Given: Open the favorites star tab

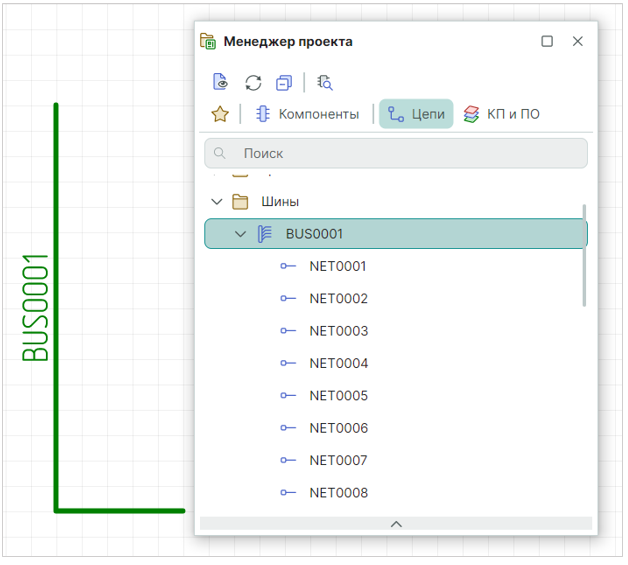Looking at the screenshot, I should coord(220,114).
